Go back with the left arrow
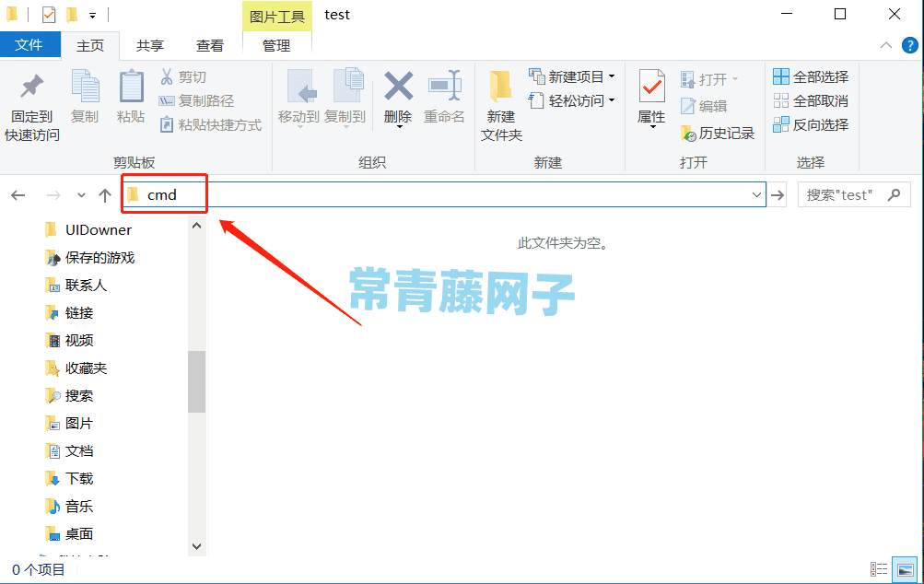 pyautogui.click(x=18, y=195)
